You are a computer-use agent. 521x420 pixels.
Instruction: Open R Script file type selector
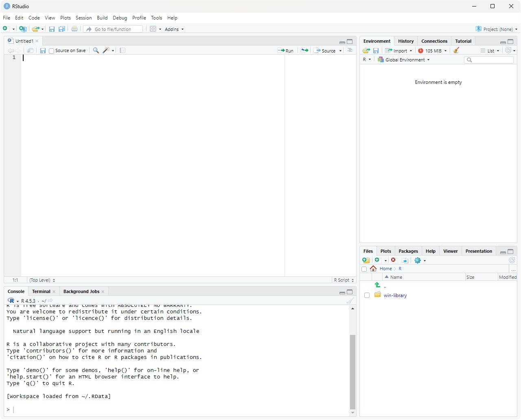coord(344,280)
